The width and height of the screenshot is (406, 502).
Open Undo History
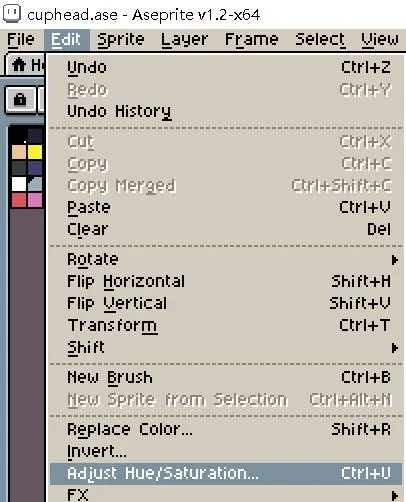[x=226, y=111]
